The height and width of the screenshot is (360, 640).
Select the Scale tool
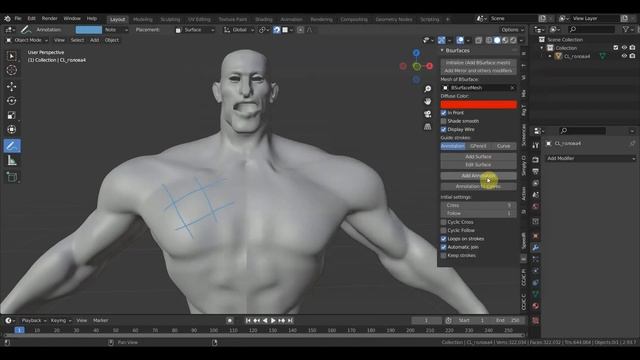tap(11, 115)
